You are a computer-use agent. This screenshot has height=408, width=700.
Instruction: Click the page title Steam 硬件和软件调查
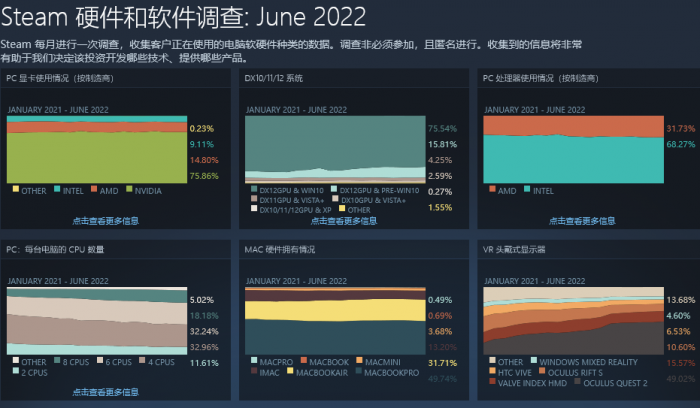183,17
